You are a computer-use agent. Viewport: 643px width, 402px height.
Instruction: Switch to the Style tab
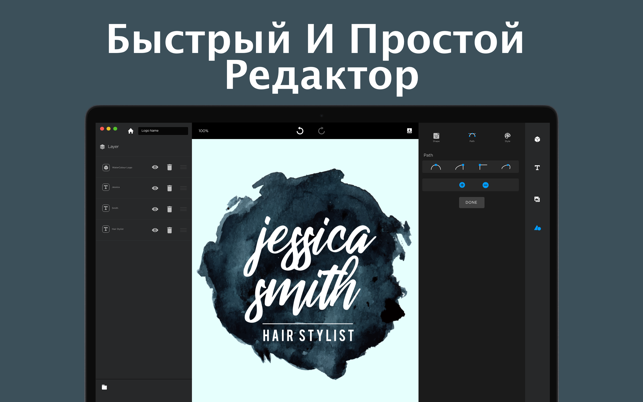(x=508, y=137)
